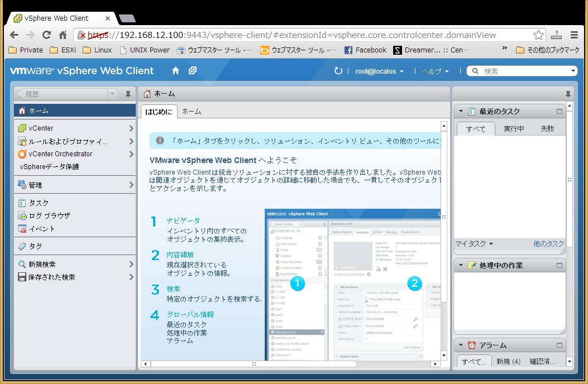Switch to the はじめに tab
This screenshot has width=588, height=384.
pos(159,112)
